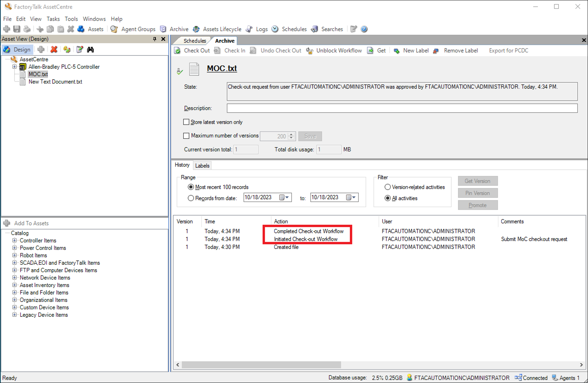Click the red X delete icon in Asset View
Screen dimensions: 588x383
click(x=54, y=50)
